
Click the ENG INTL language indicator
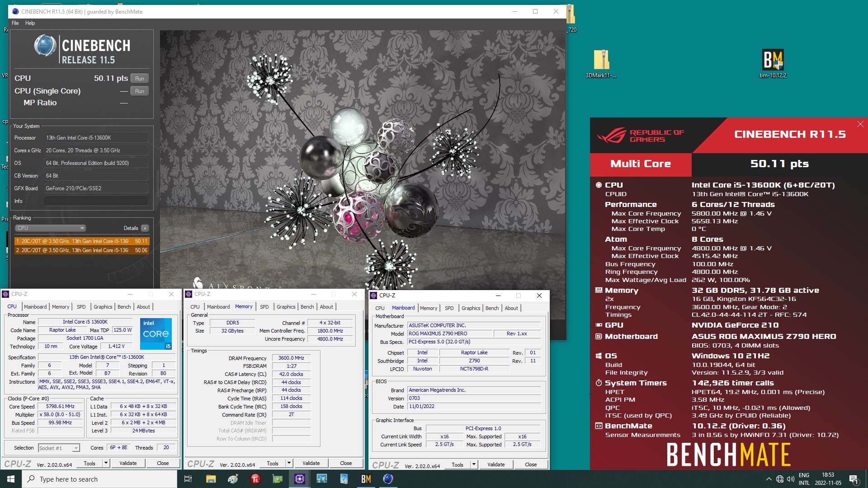804,479
